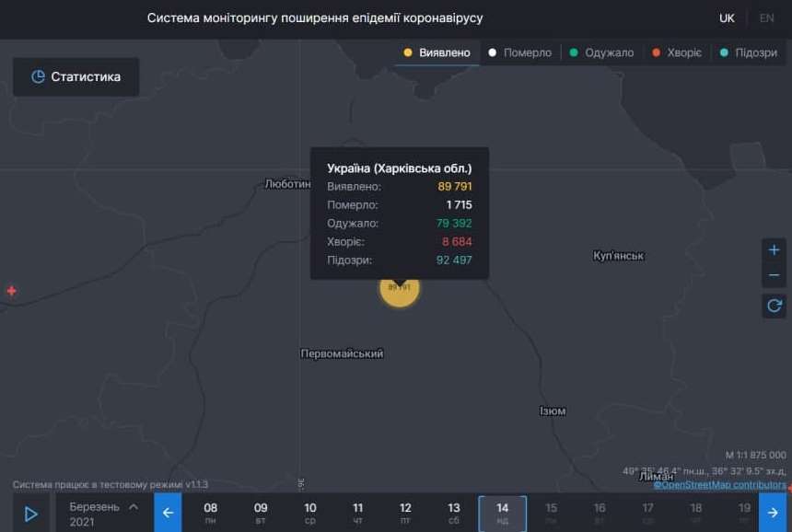Click the map zoom-out minus icon
This screenshot has height=532, width=792.
[x=775, y=274]
